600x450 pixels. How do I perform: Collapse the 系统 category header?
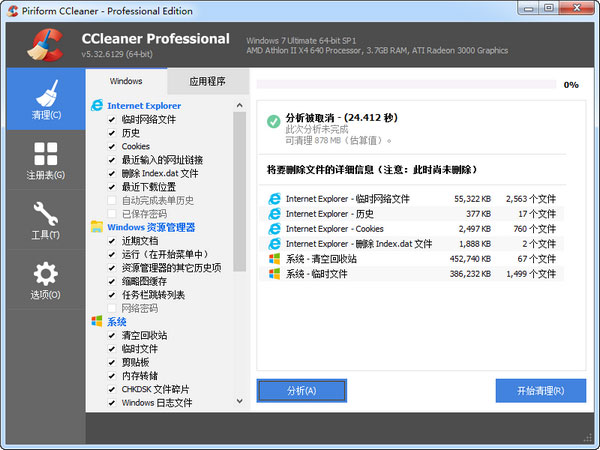(x=116, y=322)
